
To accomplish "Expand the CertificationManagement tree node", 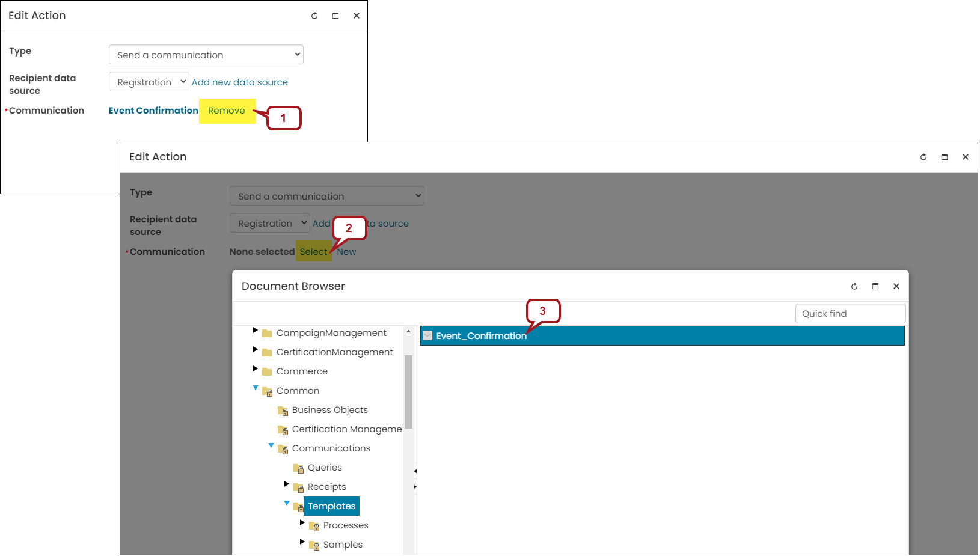I will (256, 349).
